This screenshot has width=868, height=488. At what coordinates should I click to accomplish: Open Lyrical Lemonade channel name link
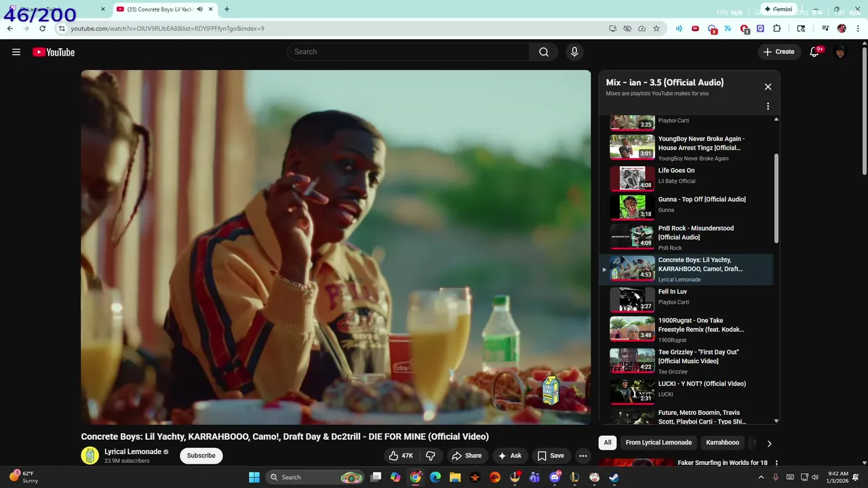tap(133, 451)
